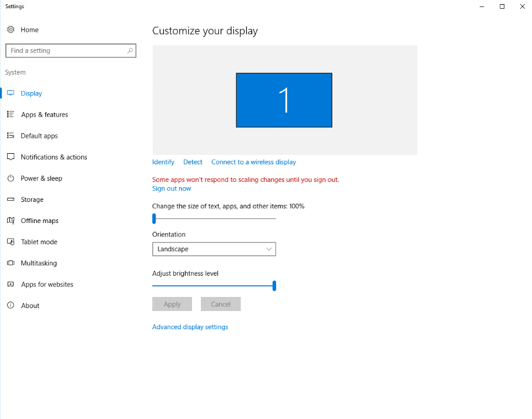Screen dimensions: 532x419
Task: Click the Home gear icon
Action: (x=11, y=29)
